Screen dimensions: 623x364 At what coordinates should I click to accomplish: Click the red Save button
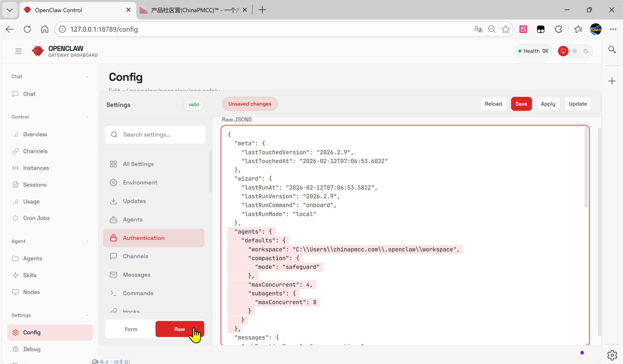[521, 104]
